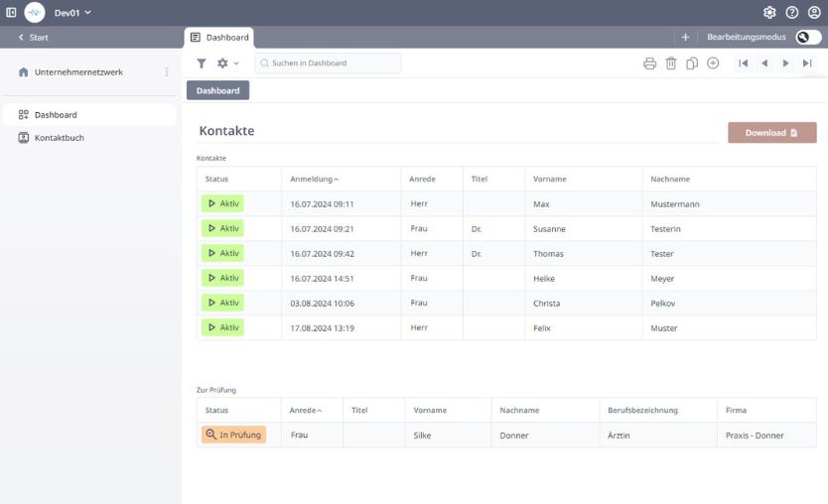Open Unternehmernetzwerk three-dot options menu
The image size is (828, 504).
(x=167, y=72)
